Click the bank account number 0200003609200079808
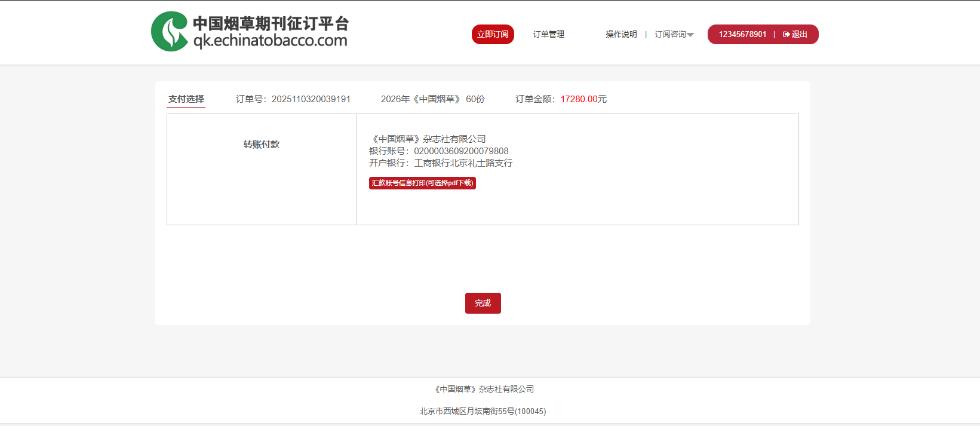This screenshot has width=980, height=426. 461,151
